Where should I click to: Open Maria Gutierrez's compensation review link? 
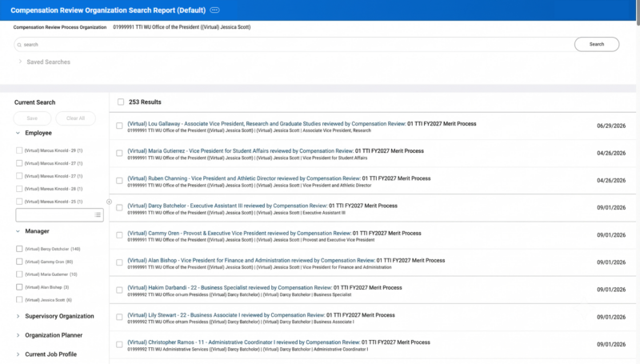click(x=241, y=151)
